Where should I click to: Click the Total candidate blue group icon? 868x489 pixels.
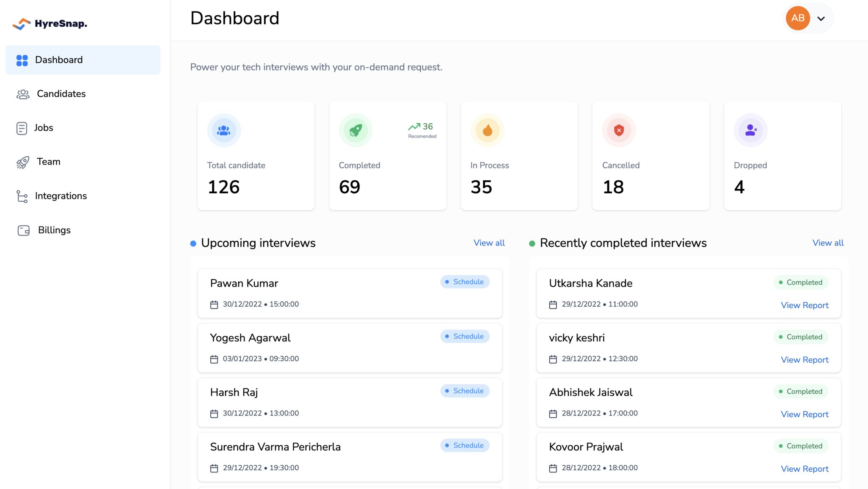pyautogui.click(x=224, y=130)
